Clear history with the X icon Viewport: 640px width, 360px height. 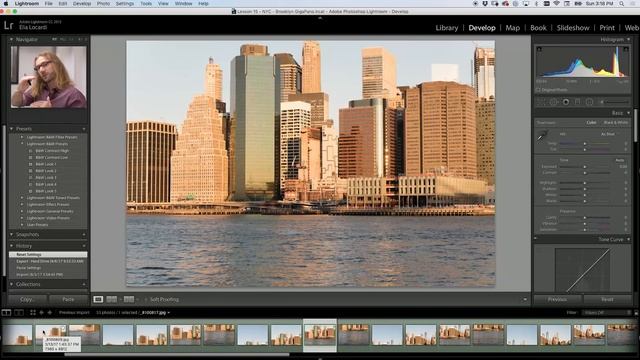click(84, 246)
